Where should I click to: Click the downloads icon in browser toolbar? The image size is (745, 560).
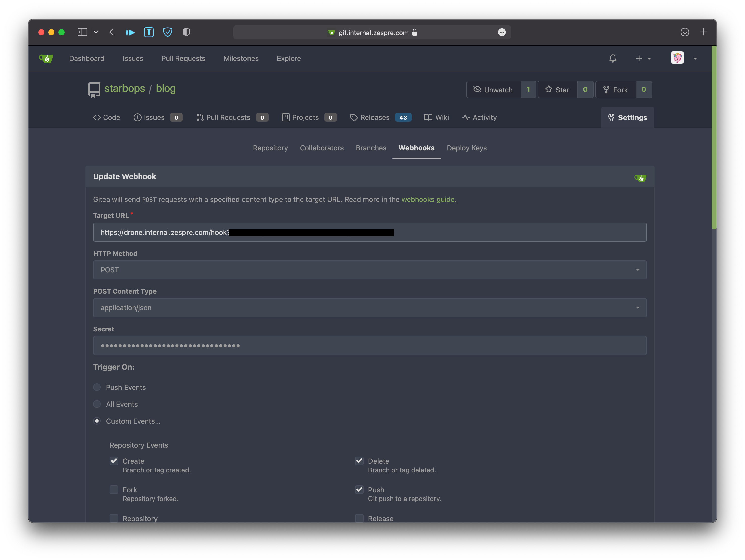tap(685, 32)
